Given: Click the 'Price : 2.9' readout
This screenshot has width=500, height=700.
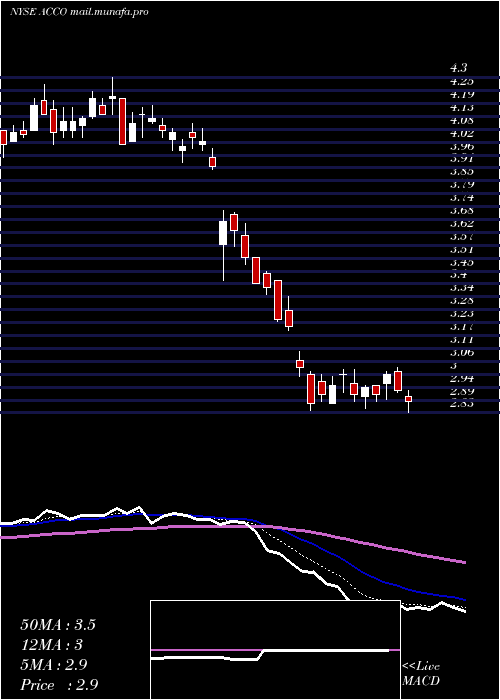Looking at the screenshot, I should click(59, 685).
